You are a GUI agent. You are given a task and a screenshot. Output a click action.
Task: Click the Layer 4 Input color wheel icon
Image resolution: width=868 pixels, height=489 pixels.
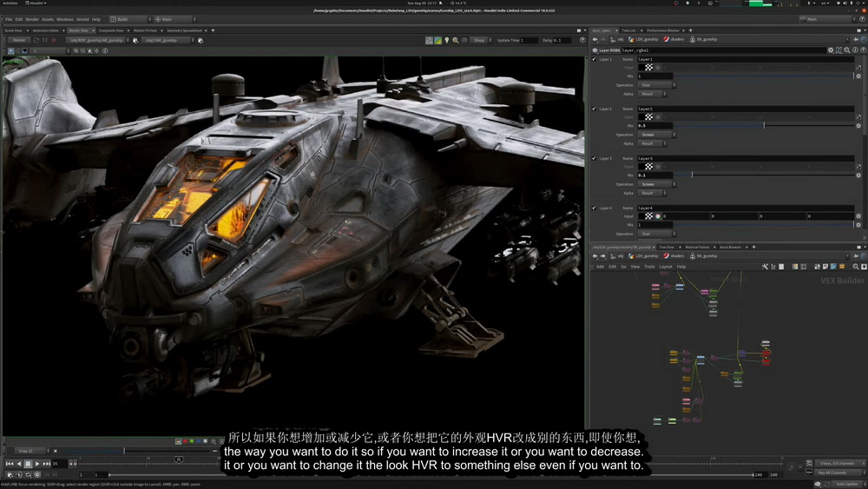point(658,216)
